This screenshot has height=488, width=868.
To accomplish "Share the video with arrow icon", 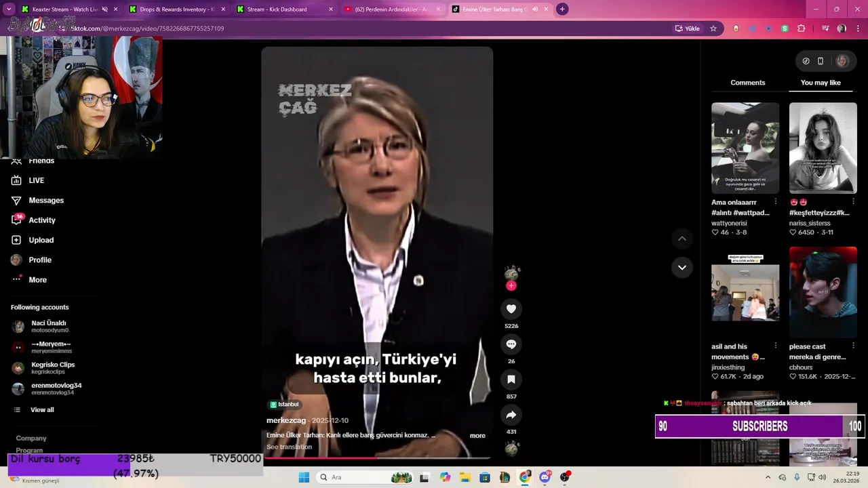I will click(511, 415).
